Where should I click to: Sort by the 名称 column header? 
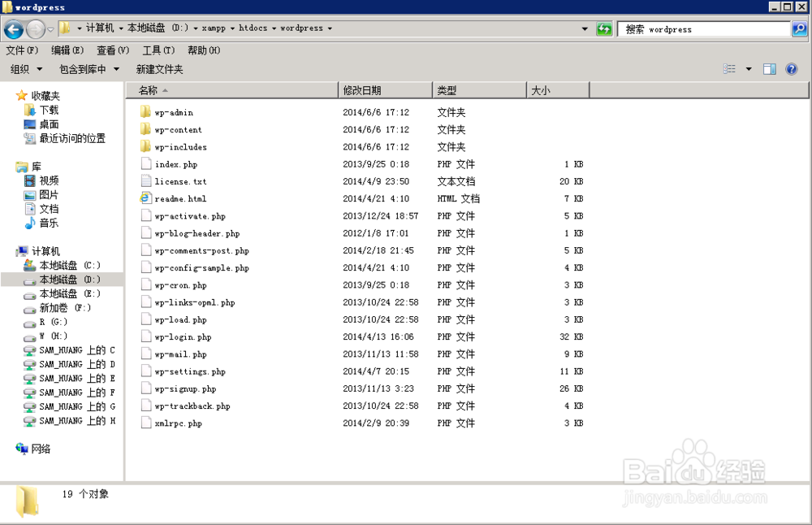pyautogui.click(x=232, y=90)
